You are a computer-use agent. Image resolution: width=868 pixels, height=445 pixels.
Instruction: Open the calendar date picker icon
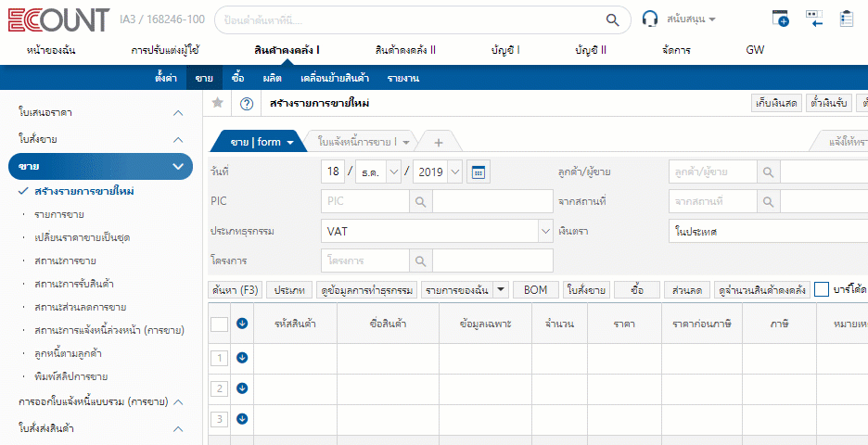click(479, 172)
